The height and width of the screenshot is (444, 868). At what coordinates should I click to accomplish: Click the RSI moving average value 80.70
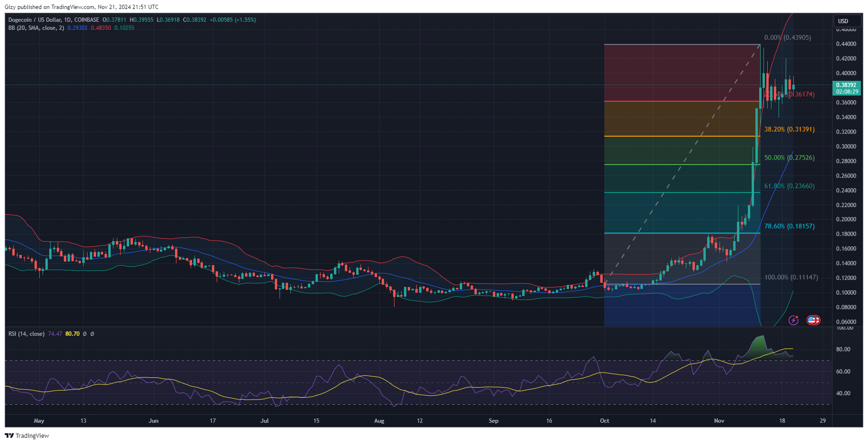click(x=72, y=334)
